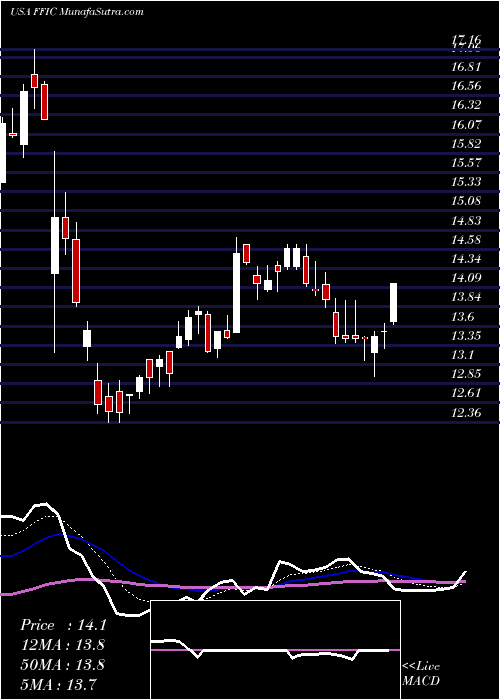Click the 16.56 price axis label
Screen dimensions: 500x700
click(x=466, y=86)
